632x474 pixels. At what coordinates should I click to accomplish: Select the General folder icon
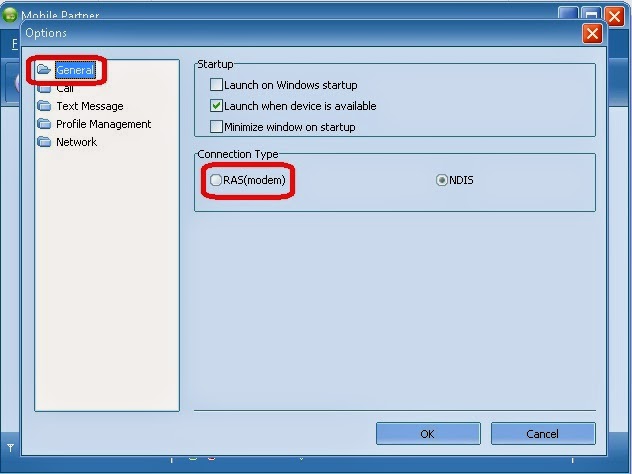[44, 70]
